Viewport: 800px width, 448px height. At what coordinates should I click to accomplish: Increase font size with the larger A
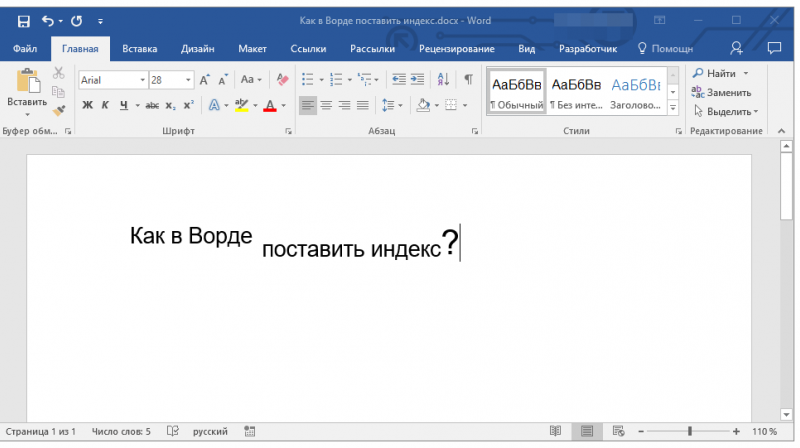[205, 80]
